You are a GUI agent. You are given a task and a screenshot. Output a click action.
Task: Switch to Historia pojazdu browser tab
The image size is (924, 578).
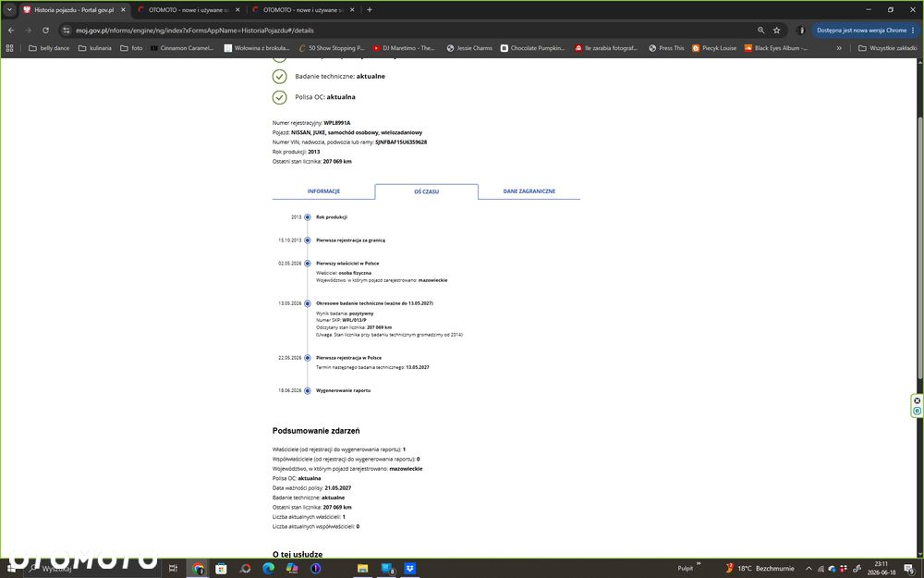[74, 10]
